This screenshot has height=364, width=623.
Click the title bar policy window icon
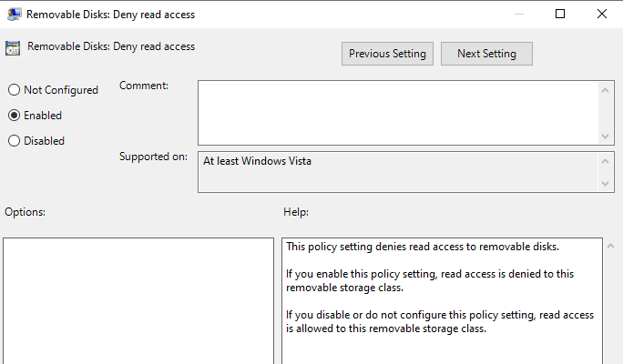coord(15,15)
